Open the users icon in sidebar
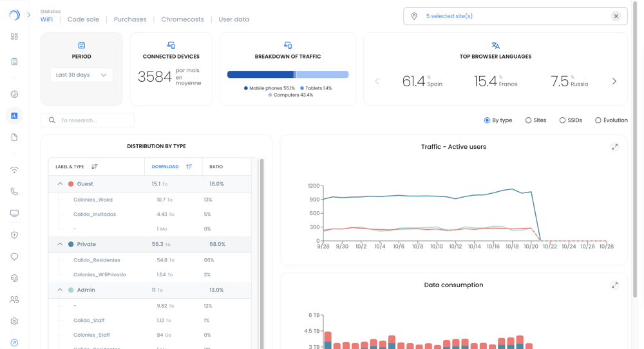This screenshot has width=644, height=349. tap(14, 299)
